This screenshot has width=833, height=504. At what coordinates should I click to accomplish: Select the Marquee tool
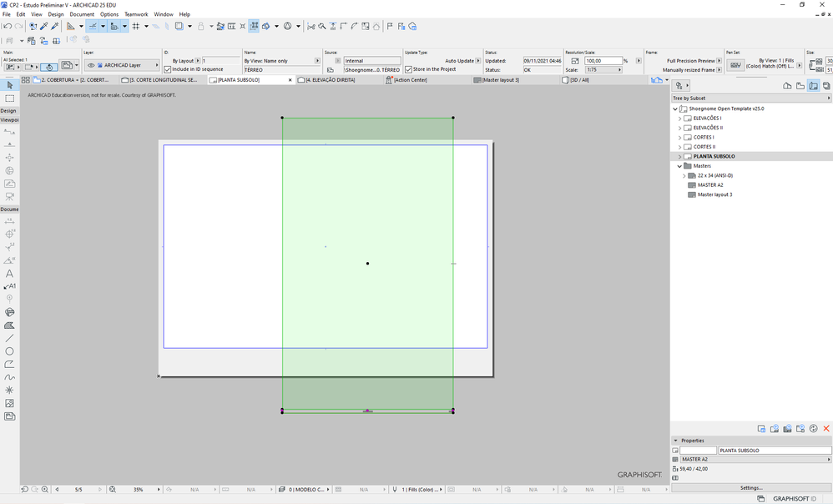pos(9,98)
